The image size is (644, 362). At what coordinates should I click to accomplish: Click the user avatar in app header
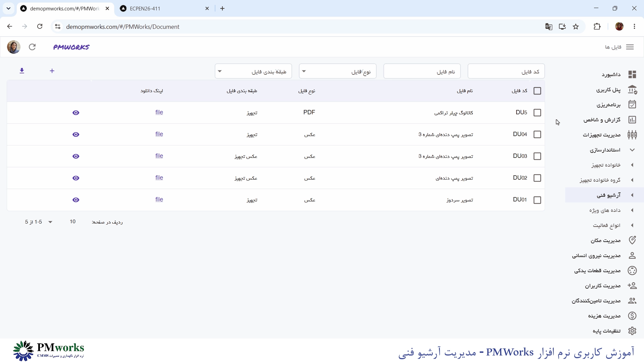14,47
